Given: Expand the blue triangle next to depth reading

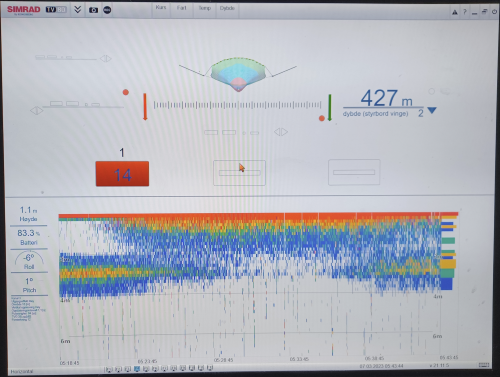Looking at the screenshot, I should point(432,110).
